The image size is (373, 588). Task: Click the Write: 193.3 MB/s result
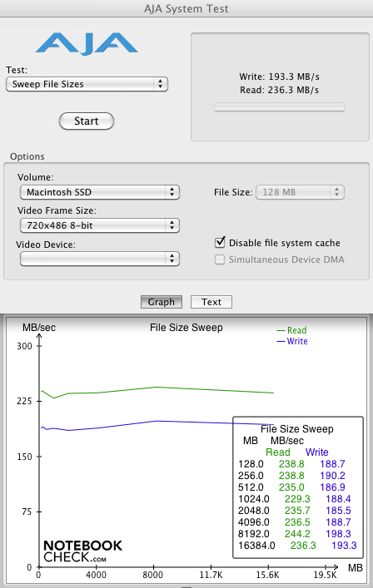[280, 77]
